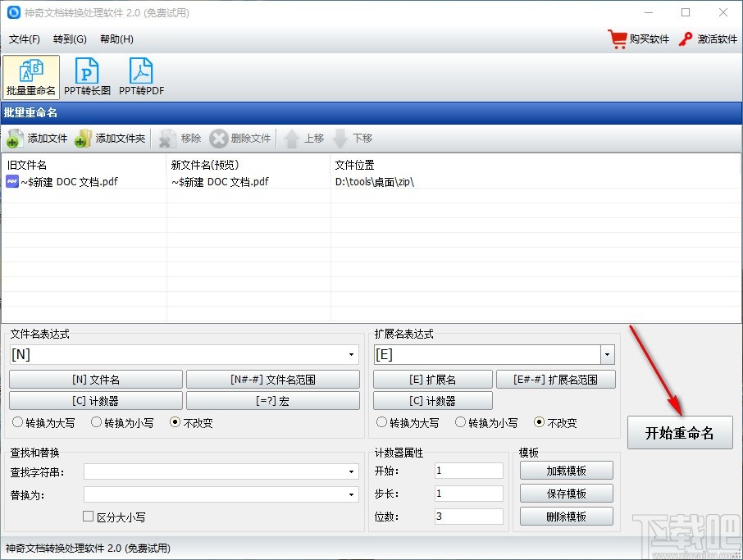Select filename 转换为大写 radio
This screenshot has height=560, width=743.
17,422
